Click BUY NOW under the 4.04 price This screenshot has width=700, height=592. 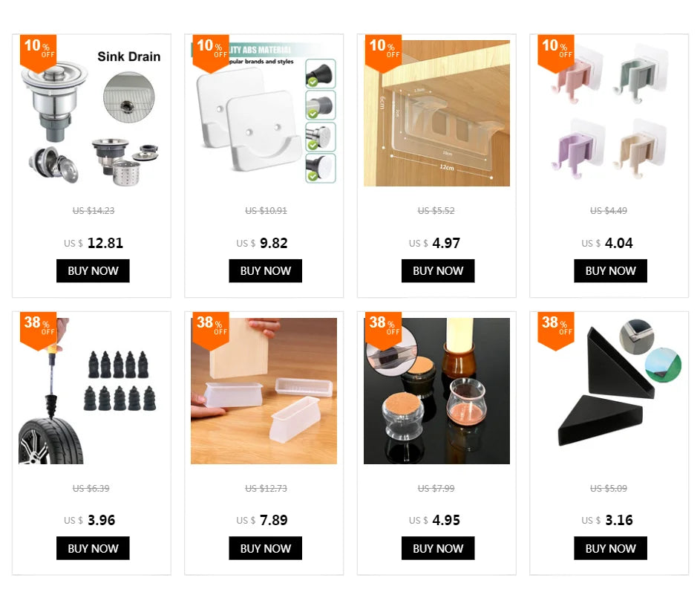point(610,271)
